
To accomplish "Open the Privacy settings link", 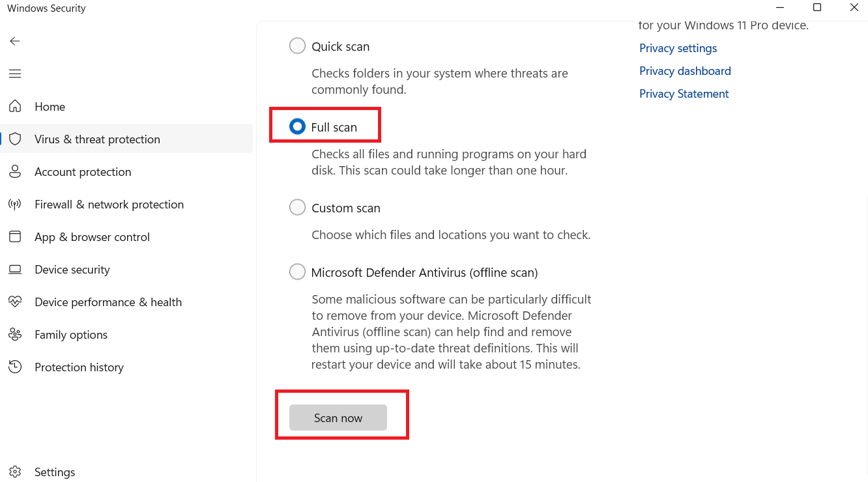I will [678, 48].
